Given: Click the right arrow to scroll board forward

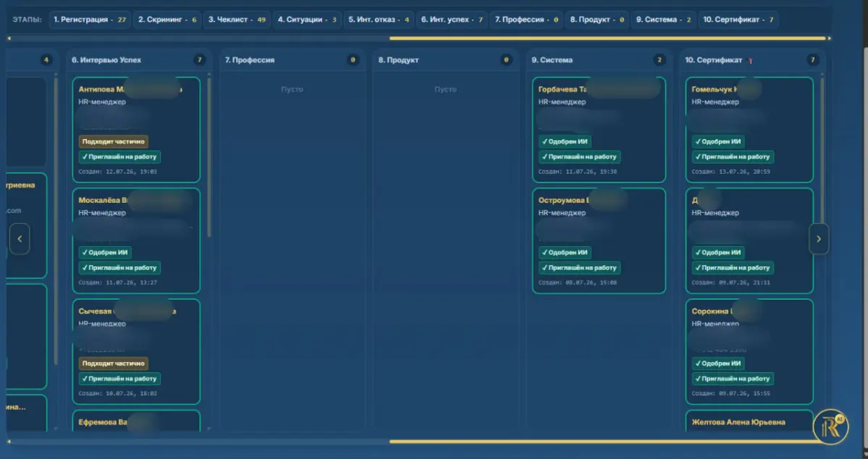Looking at the screenshot, I should tap(819, 239).
